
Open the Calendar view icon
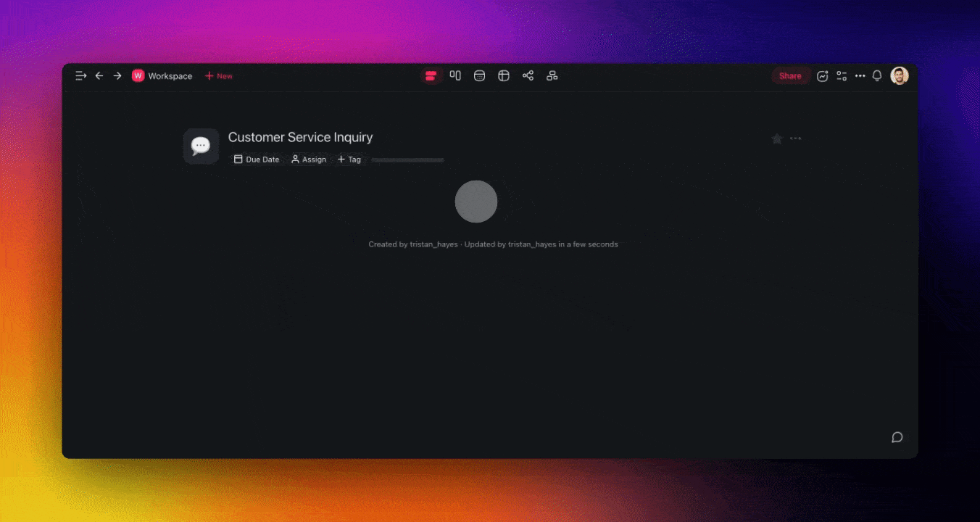coord(479,75)
